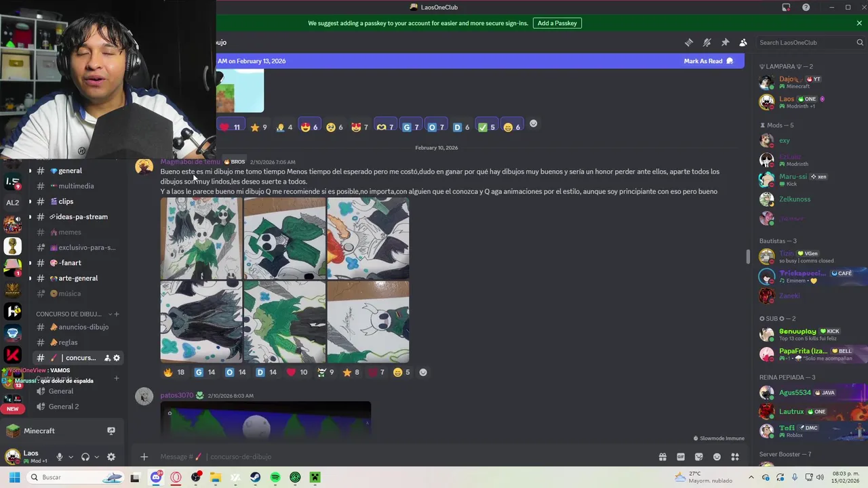
Task: Click the Minecraft activity screen-share icon
Action: point(111,431)
